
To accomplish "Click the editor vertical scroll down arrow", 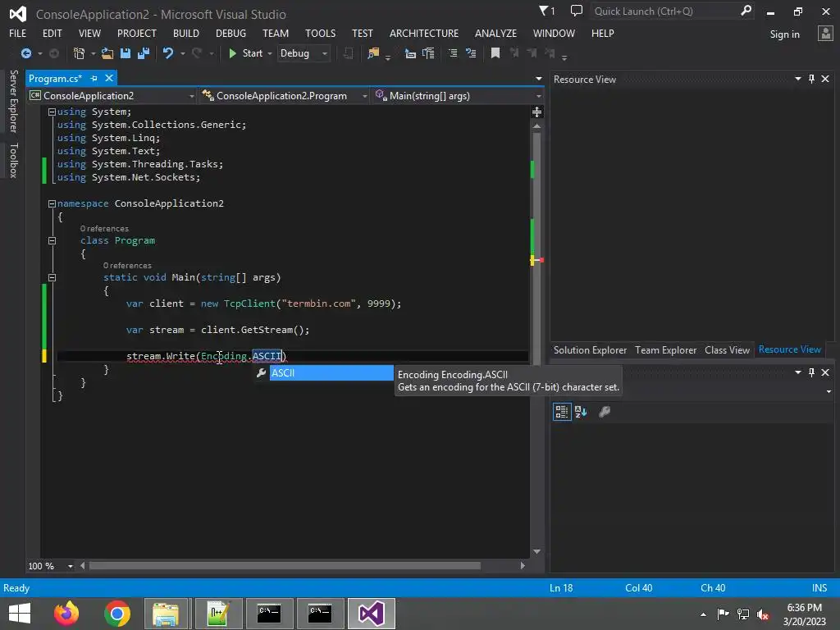I will pyautogui.click(x=536, y=552).
